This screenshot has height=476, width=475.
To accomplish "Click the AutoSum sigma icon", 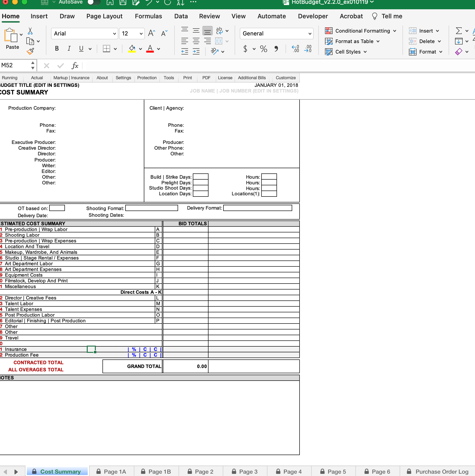I will 459,31.
